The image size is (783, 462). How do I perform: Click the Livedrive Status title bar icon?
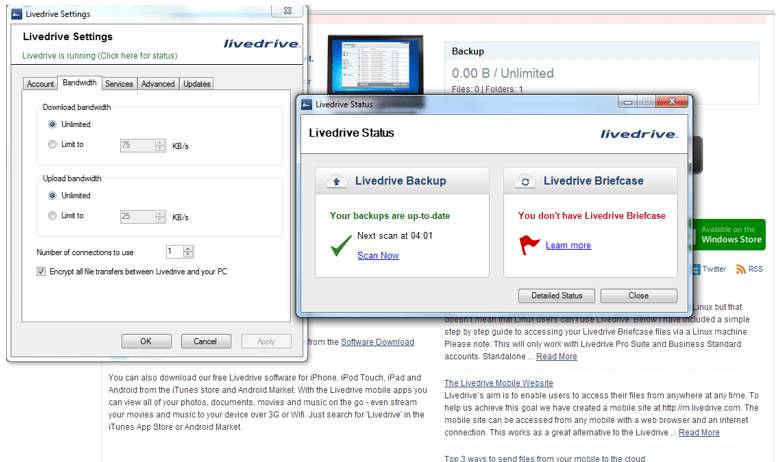307,104
